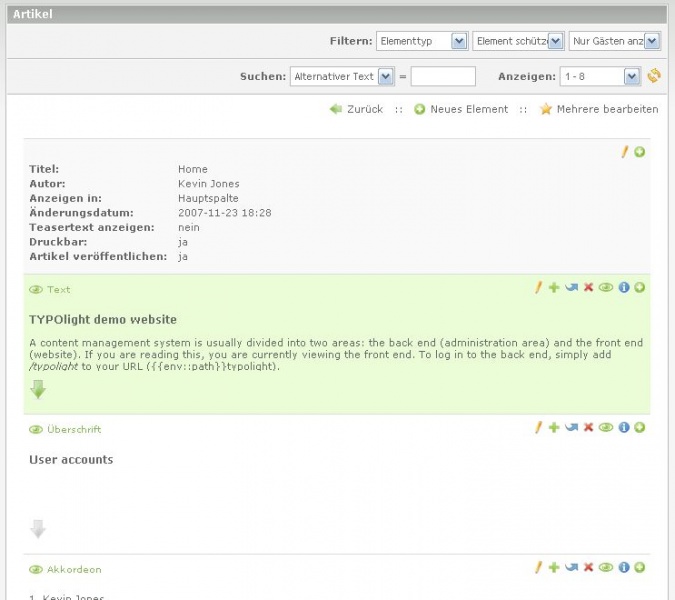The height and width of the screenshot is (600, 675).
Task: Toggle visibility of the Text element
Action: (605, 288)
